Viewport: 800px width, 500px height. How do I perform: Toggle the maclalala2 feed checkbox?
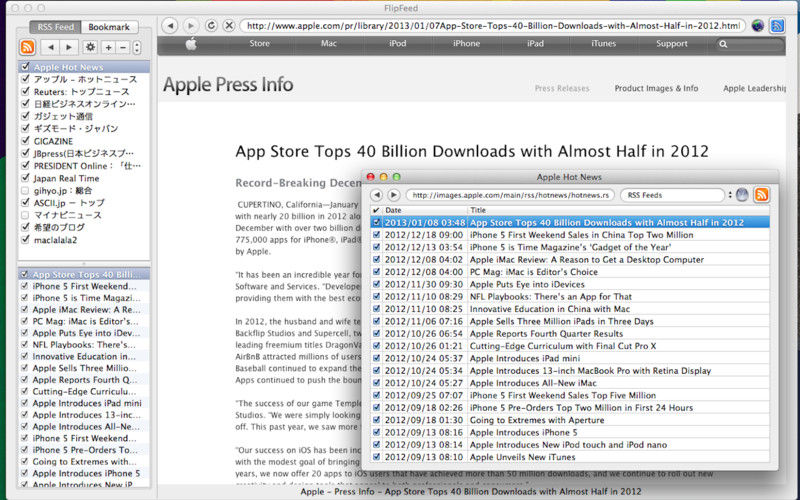[x=26, y=240]
